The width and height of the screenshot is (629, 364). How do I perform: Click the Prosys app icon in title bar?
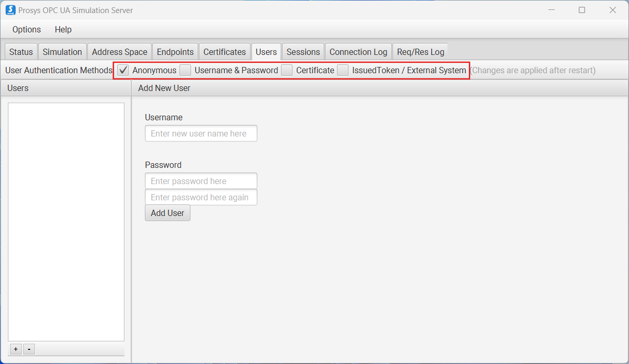tap(10, 10)
